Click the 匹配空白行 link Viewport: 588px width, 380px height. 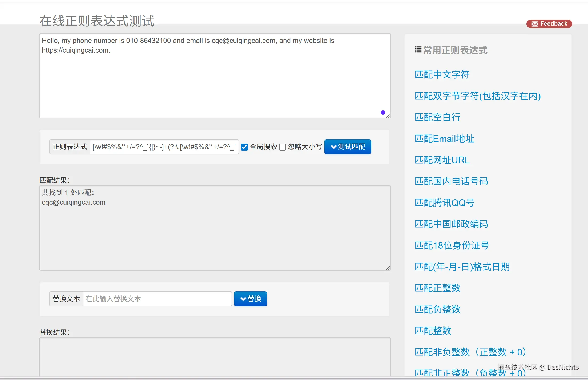click(x=437, y=117)
